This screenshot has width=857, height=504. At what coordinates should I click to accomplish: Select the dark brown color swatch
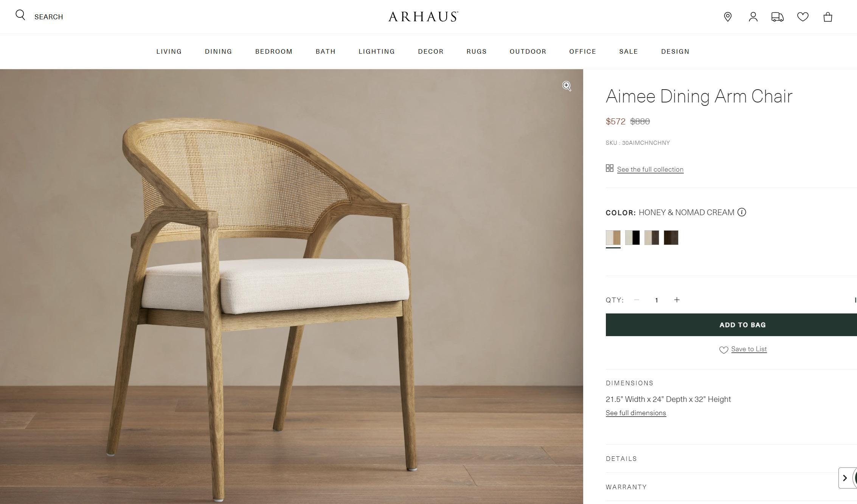[671, 237]
